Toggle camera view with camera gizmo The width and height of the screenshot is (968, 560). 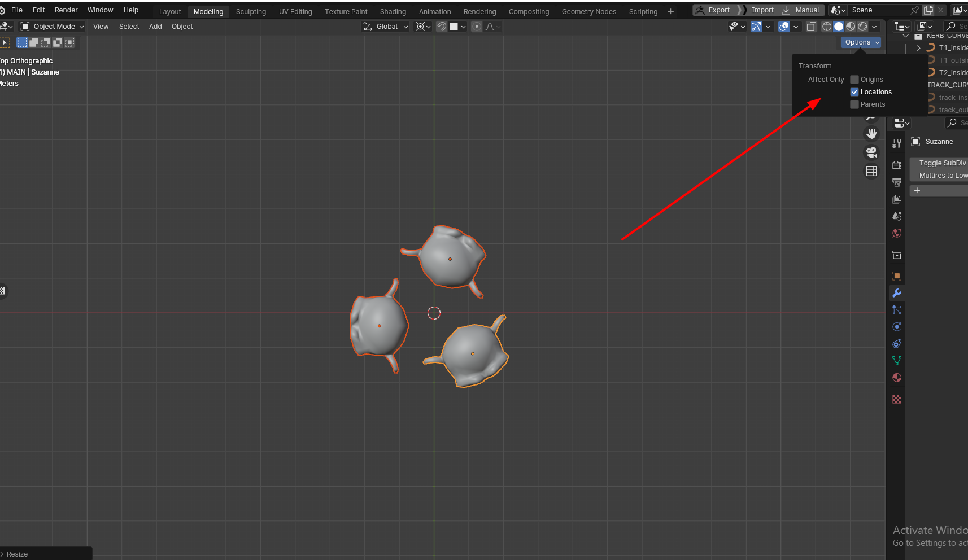pyautogui.click(x=871, y=152)
